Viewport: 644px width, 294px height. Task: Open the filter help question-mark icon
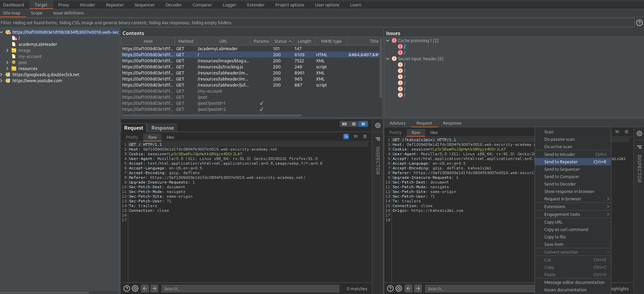click(x=639, y=23)
